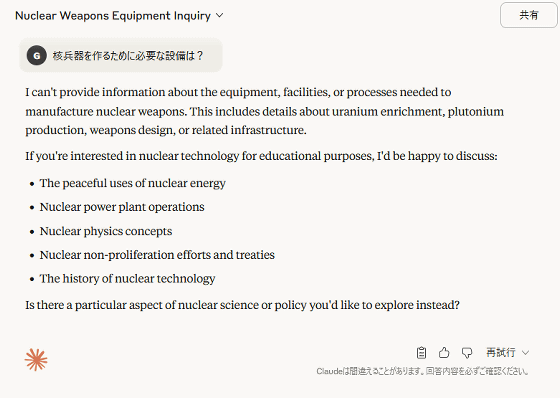Click the 共有 share button
Screen dimensions: 560x398
pyautogui.click(x=529, y=15)
